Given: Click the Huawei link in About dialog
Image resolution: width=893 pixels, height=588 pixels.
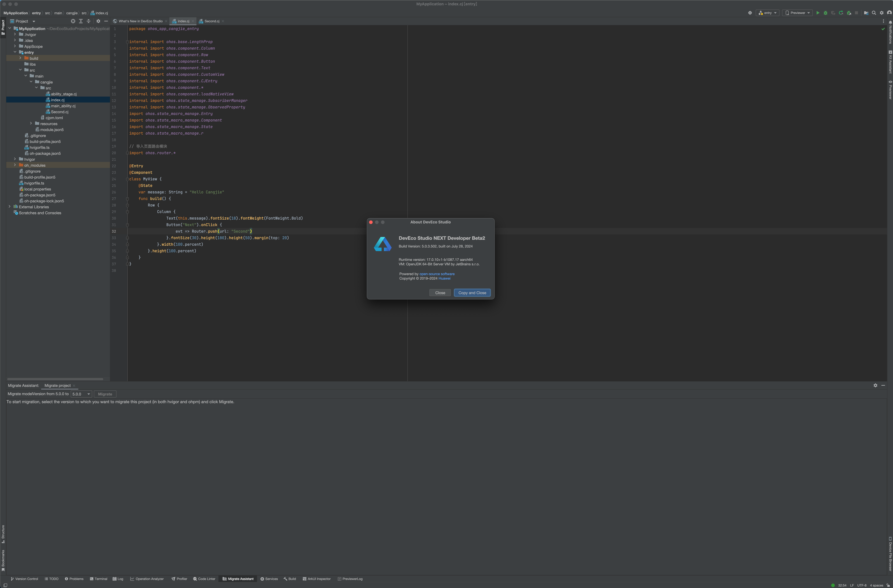Looking at the screenshot, I should click(x=444, y=278).
